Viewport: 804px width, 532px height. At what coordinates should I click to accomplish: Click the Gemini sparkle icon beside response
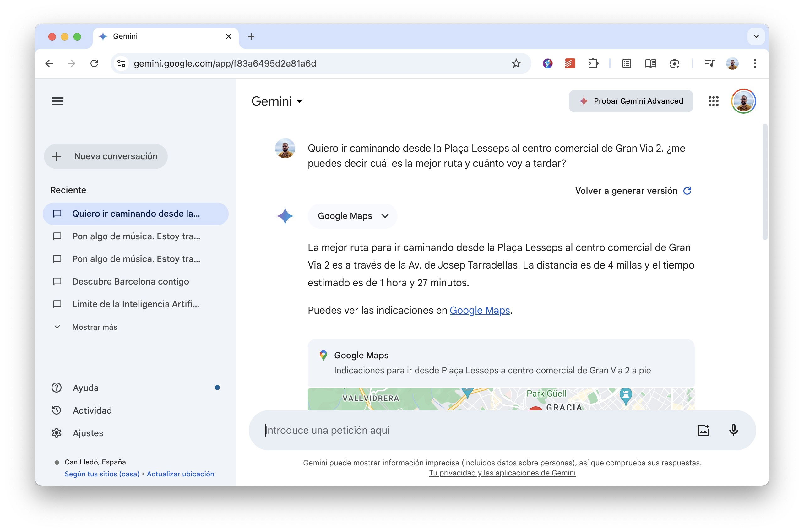(x=285, y=216)
